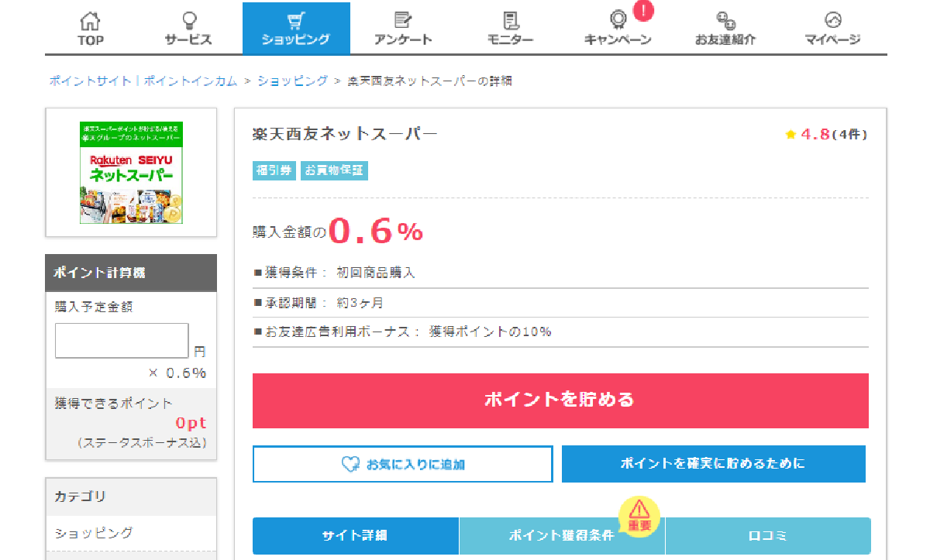930x560 pixels.
Task: Switch to ポイント獲得条件 tab
Action: point(562,536)
